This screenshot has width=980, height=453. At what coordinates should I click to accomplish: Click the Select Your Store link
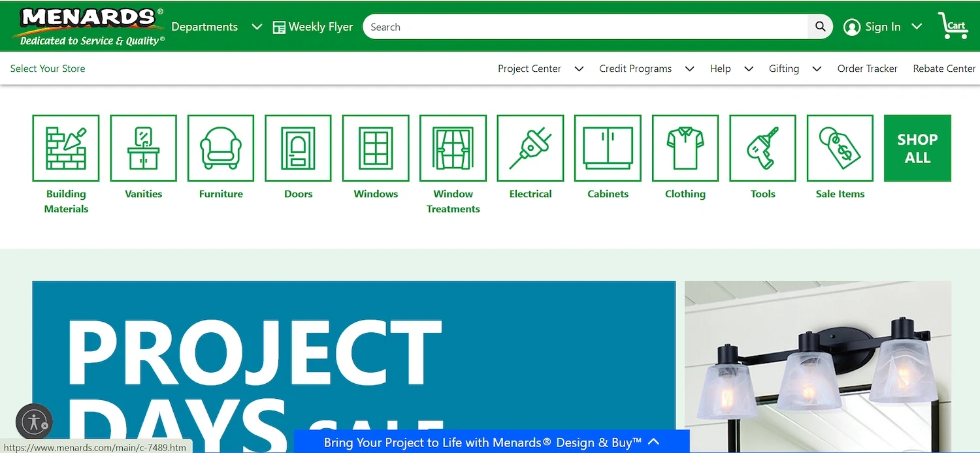click(48, 69)
